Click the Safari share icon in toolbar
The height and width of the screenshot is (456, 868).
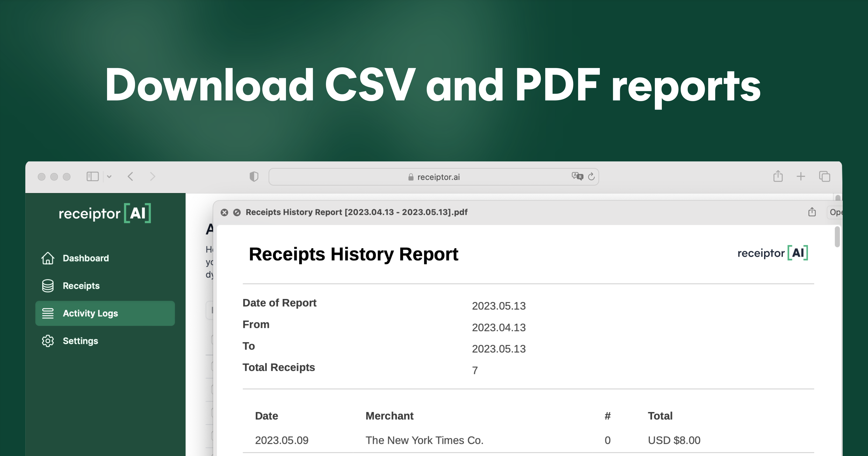click(x=778, y=176)
